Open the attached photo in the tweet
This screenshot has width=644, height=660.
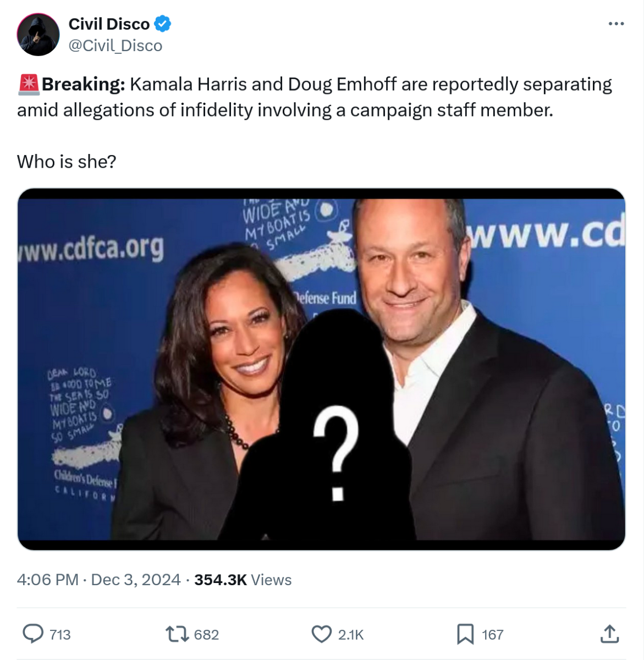pos(321,369)
